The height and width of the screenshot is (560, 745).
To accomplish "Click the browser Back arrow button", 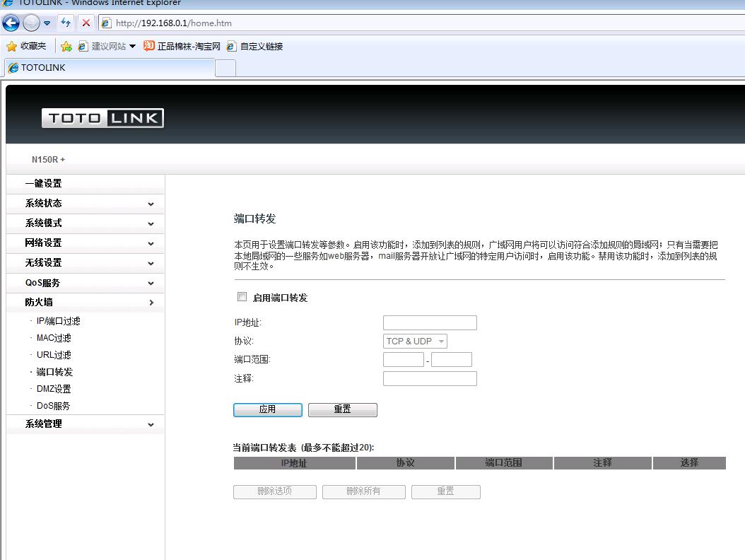I will click(x=11, y=23).
